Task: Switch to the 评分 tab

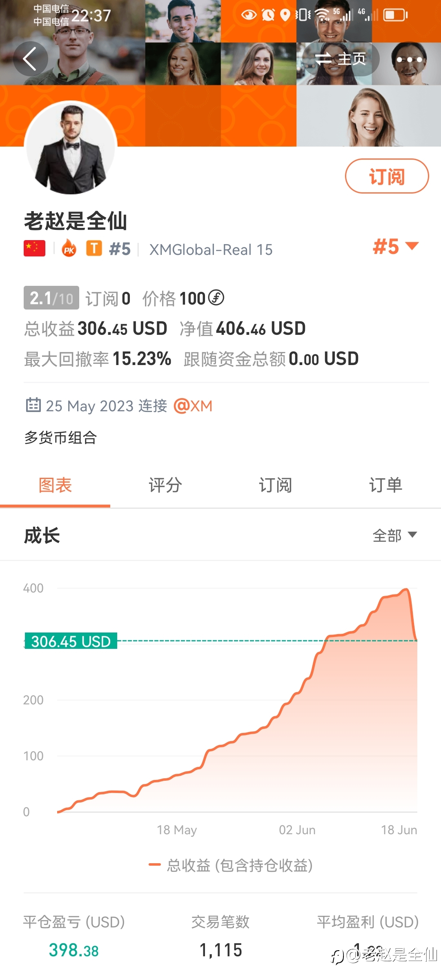Action: tap(165, 486)
